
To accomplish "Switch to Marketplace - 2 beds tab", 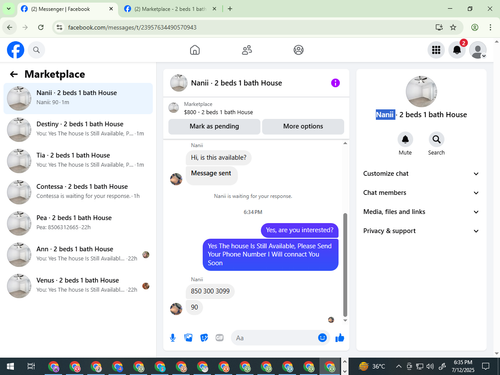I will pos(170,9).
